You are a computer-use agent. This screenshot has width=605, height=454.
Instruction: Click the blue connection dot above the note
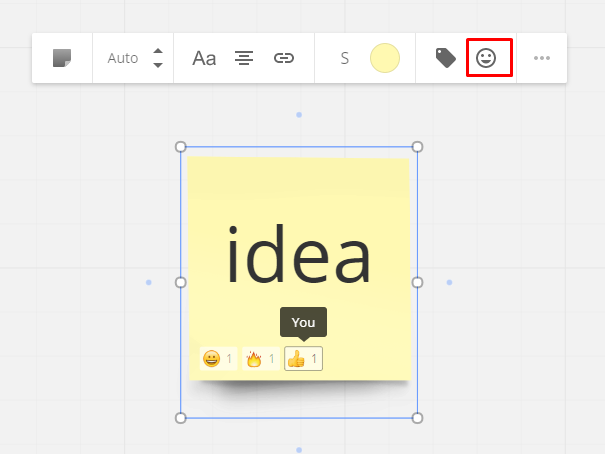click(299, 115)
